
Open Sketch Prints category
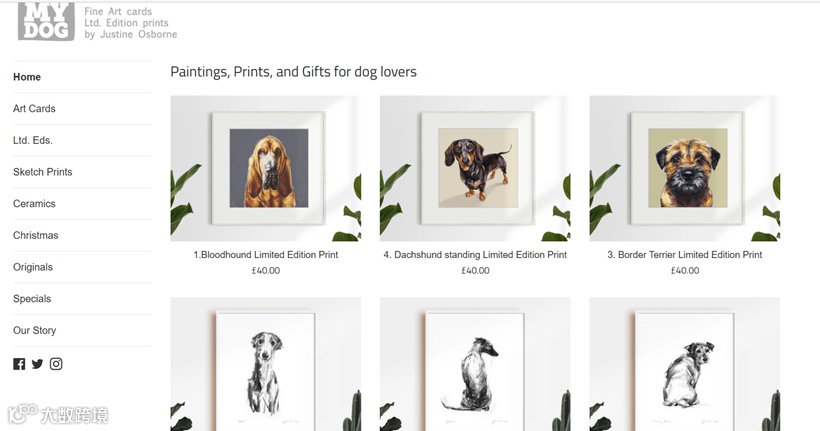pos(42,172)
